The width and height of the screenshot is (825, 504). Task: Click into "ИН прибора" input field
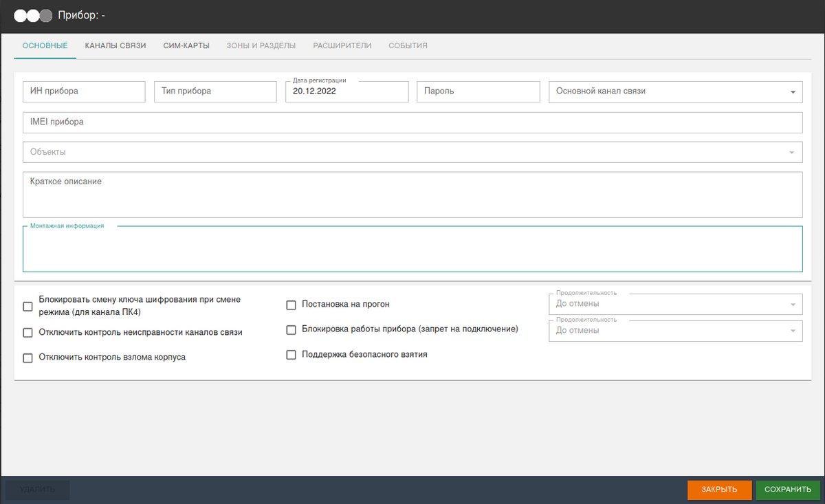point(84,91)
